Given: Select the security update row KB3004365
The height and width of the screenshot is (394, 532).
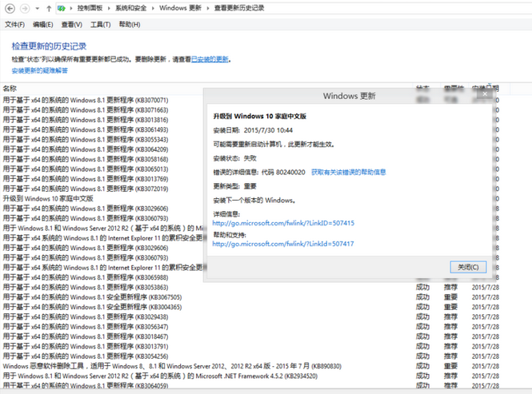Looking at the screenshot, I should [x=250, y=307].
